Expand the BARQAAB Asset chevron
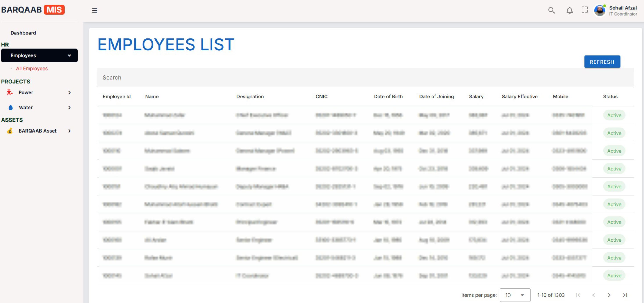 point(69,131)
